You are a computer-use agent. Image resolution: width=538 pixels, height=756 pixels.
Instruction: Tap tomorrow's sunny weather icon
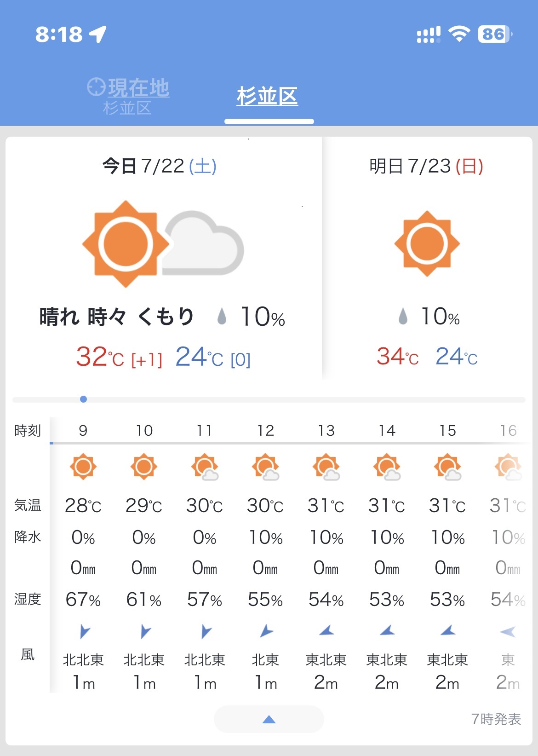427,243
